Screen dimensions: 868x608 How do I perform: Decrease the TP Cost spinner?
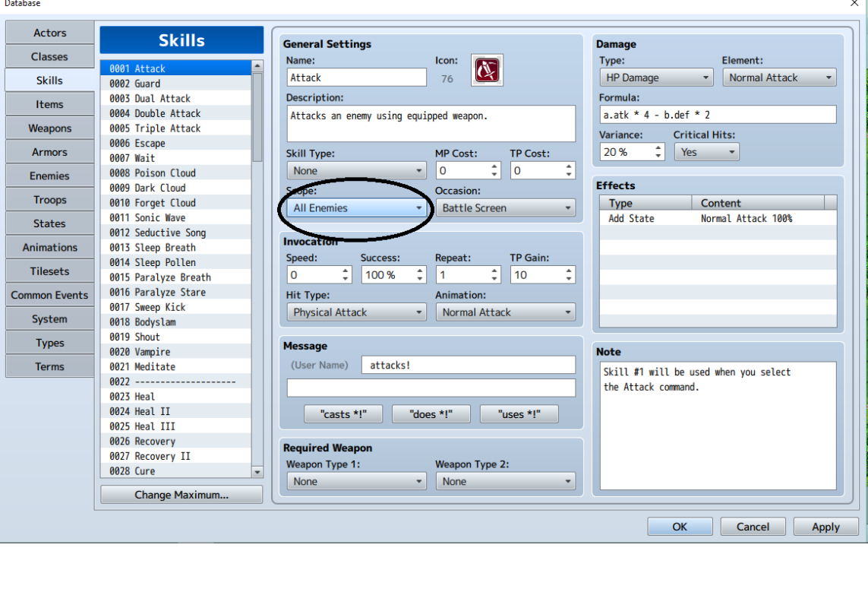[569, 175]
